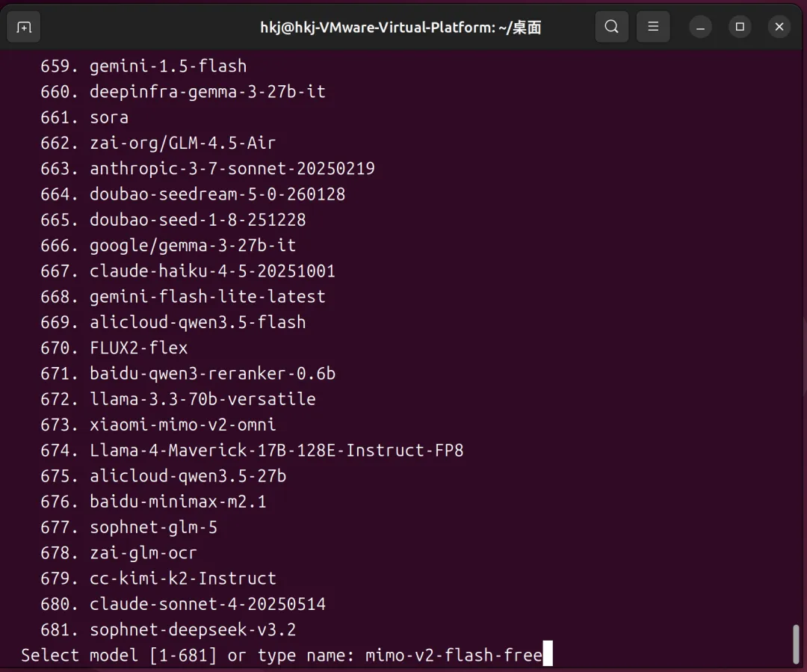Viewport: 807px width, 672px height.
Task: Click the entry anthropic-3-7-sonnet-20250219
Action: coord(232,169)
